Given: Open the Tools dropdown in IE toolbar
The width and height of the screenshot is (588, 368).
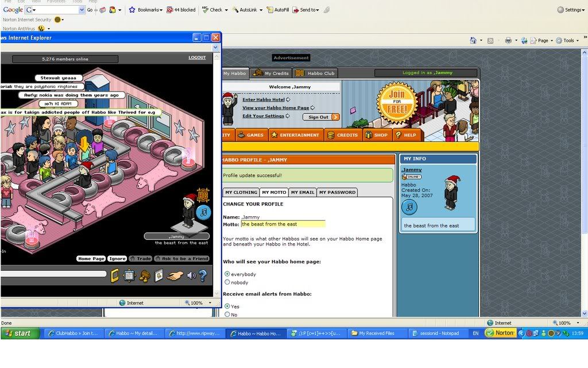Looking at the screenshot, I should click(x=570, y=41).
